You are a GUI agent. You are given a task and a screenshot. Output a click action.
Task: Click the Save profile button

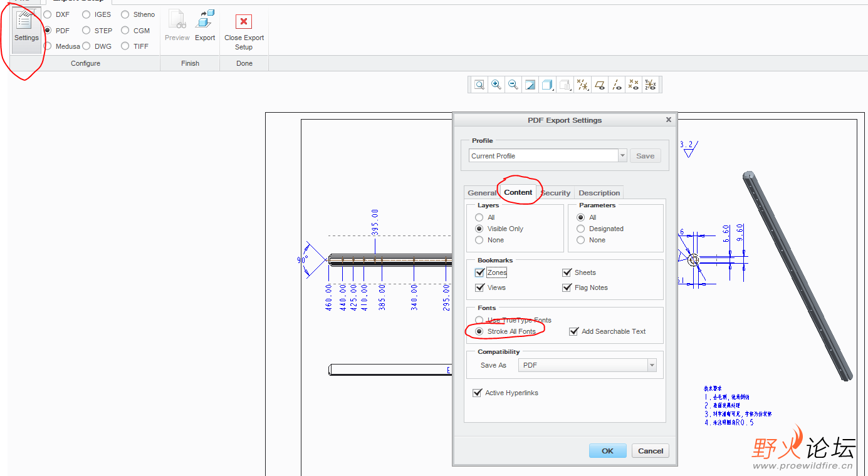645,156
